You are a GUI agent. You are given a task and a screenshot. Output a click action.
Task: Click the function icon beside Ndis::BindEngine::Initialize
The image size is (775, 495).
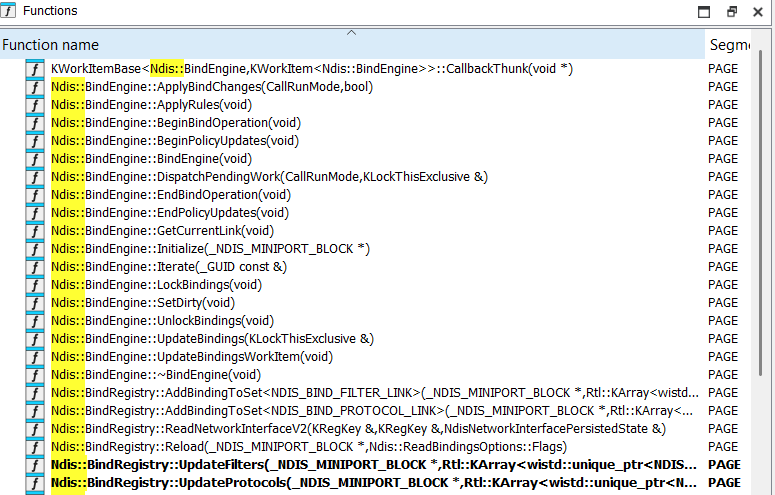[35, 249]
